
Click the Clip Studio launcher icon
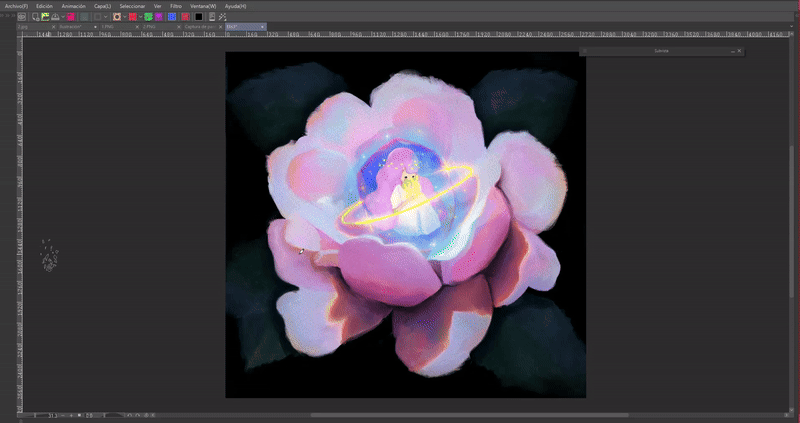click(22, 17)
